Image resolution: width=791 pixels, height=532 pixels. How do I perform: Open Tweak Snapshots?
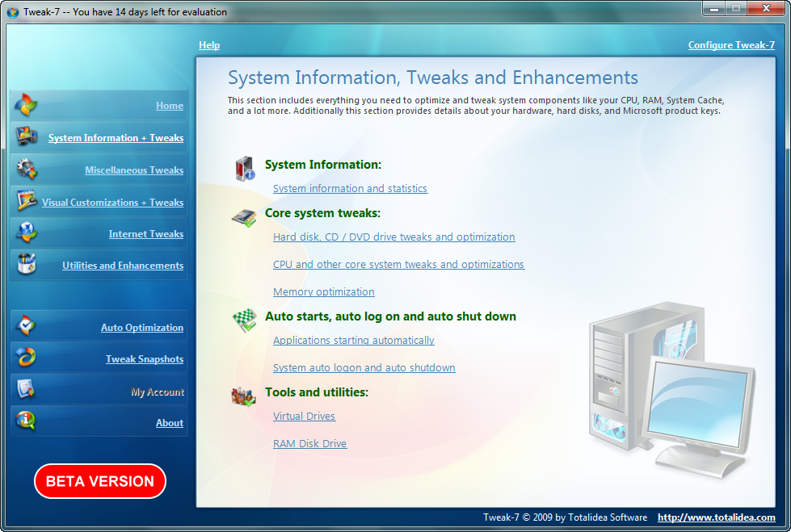pyautogui.click(x=145, y=359)
